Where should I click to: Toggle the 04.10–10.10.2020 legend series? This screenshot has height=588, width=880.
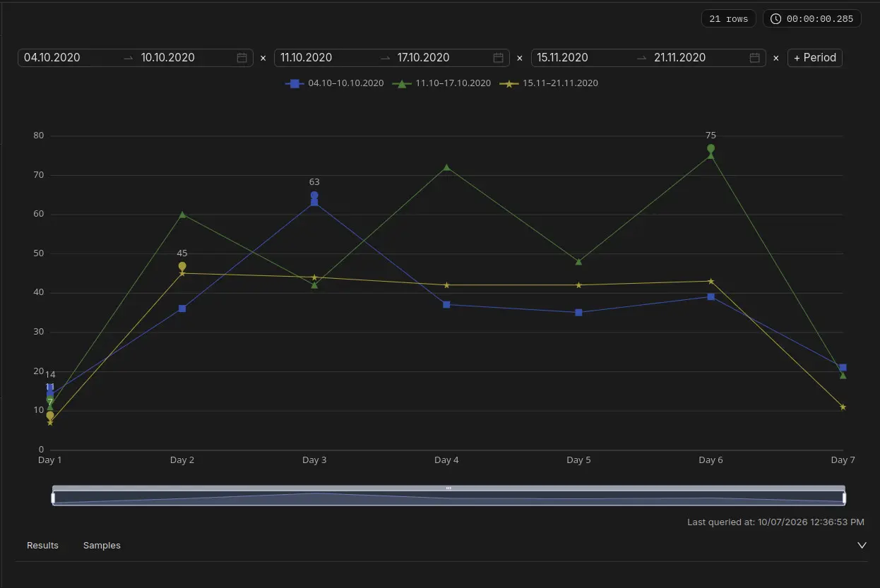pyautogui.click(x=335, y=83)
